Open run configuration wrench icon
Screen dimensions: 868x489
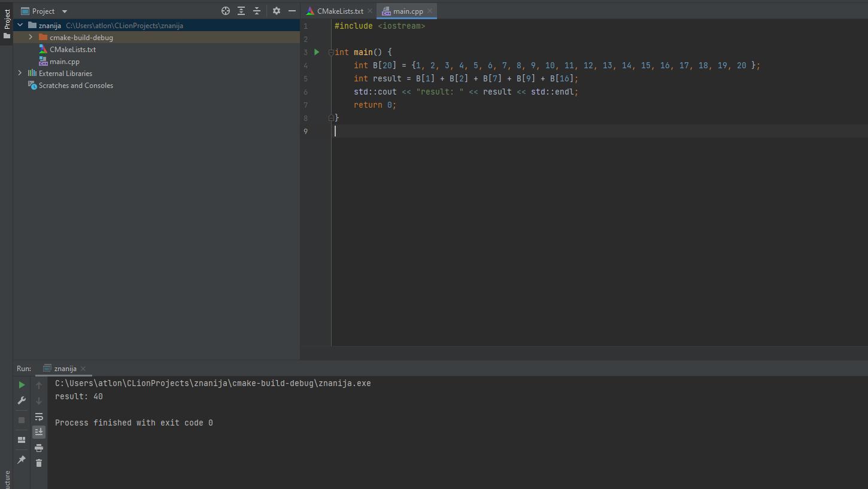pyautogui.click(x=22, y=400)
